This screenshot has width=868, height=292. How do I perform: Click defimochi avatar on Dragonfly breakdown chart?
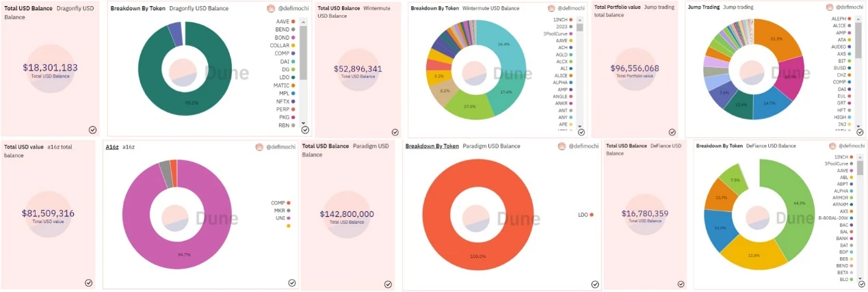pos(271,8)
